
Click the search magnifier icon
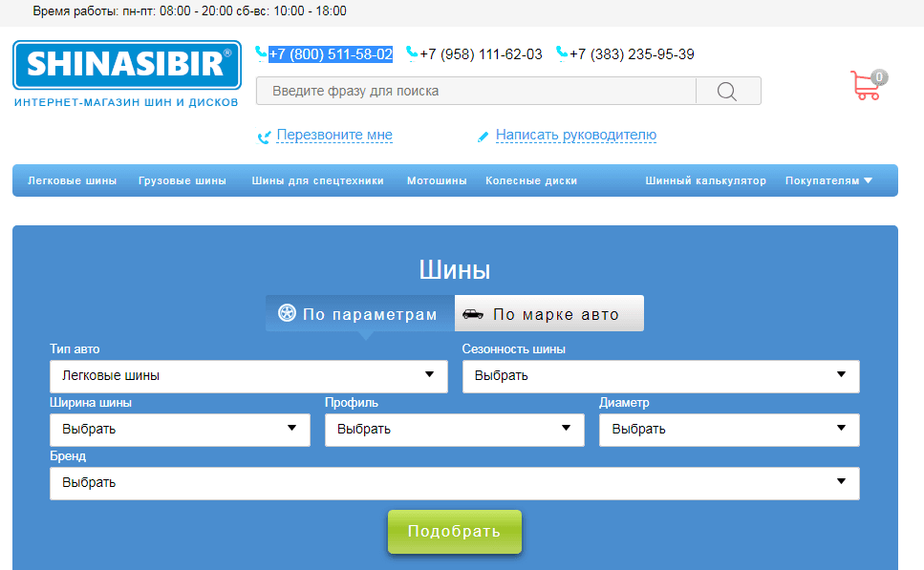point(727,91)
